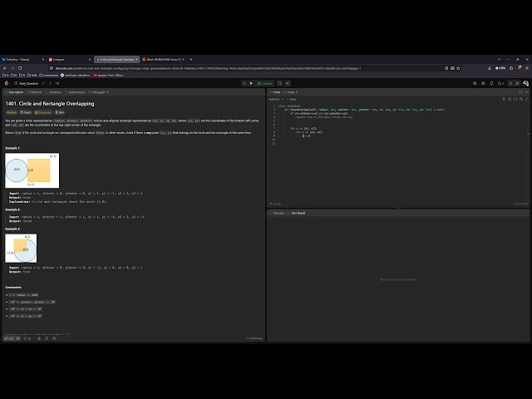Image resolution: width=532 pixels, height=399 pixels.
Task: Open the comments count icon
Action: click(x=27, y=338)
